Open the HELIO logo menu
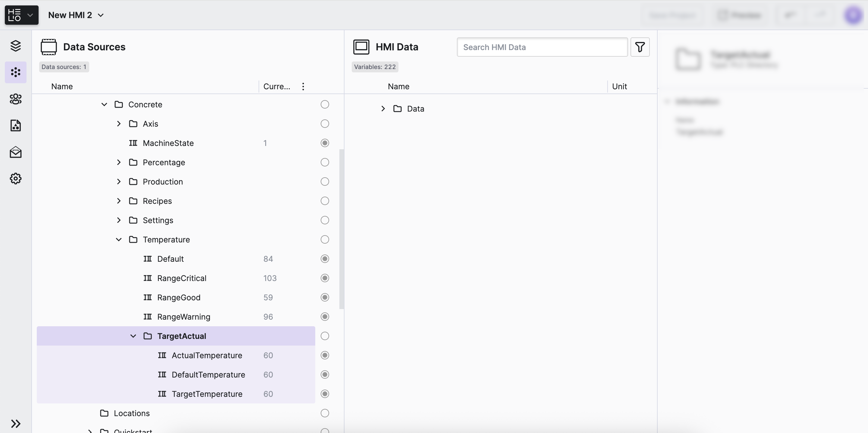 pyautogui.click(x=21, y=15)
